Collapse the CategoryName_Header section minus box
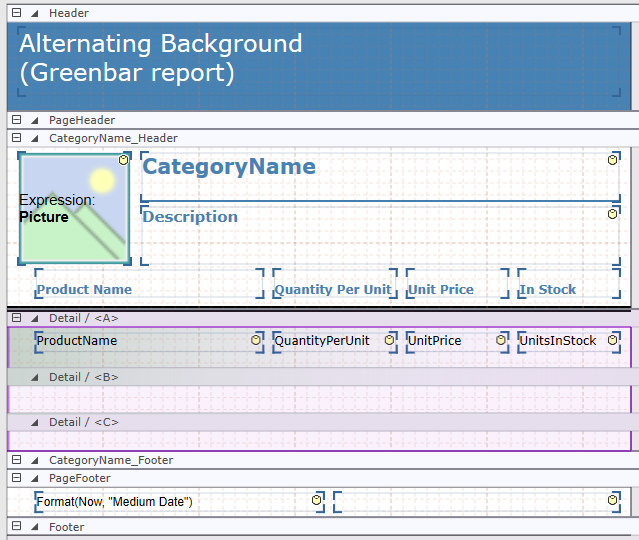Viewport: 639px width, 540px height. coord(16,138)
